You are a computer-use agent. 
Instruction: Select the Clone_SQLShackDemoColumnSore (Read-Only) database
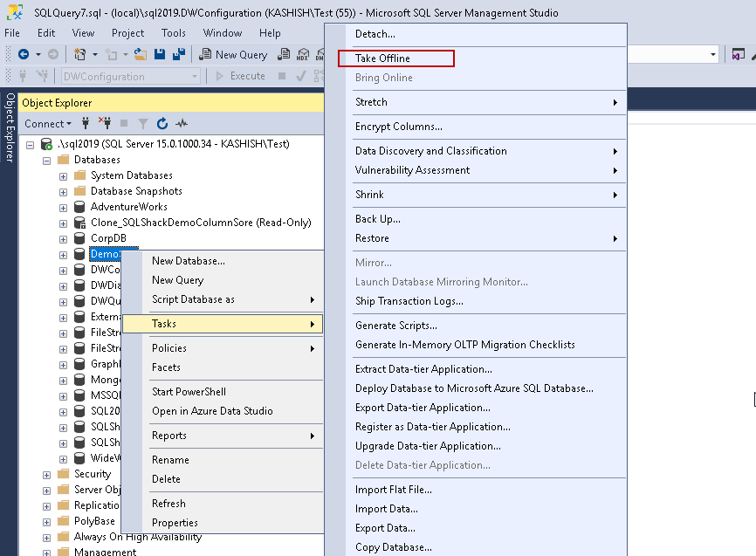pyautogui.click(x=201, y=223)
